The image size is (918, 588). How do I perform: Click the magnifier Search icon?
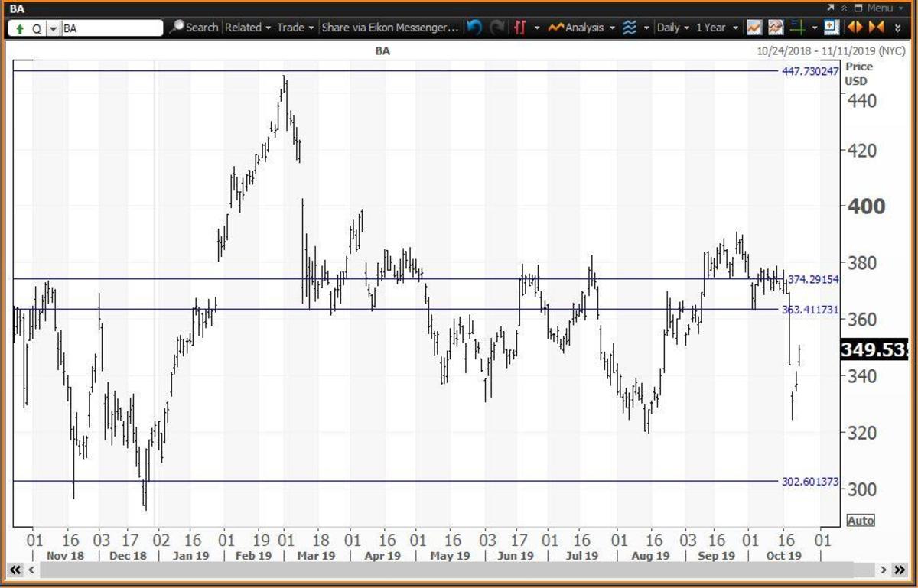pyautogui.click(x=177, y=28)
